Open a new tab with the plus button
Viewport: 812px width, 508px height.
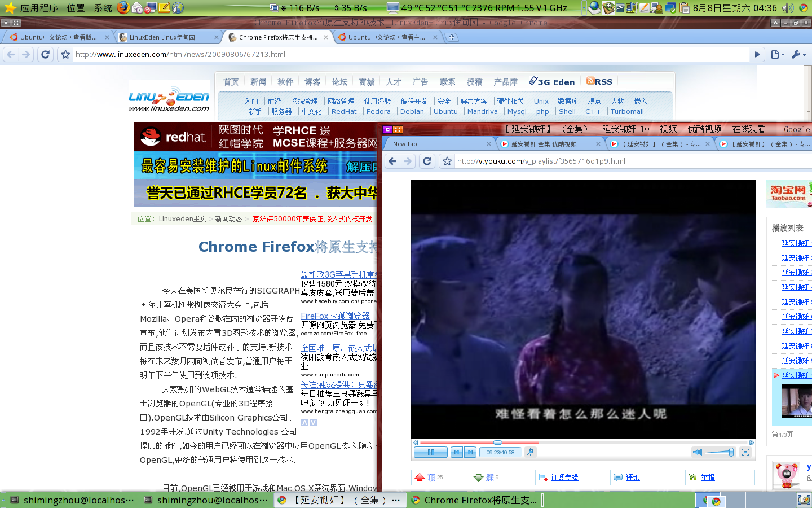tap(451, 37)
